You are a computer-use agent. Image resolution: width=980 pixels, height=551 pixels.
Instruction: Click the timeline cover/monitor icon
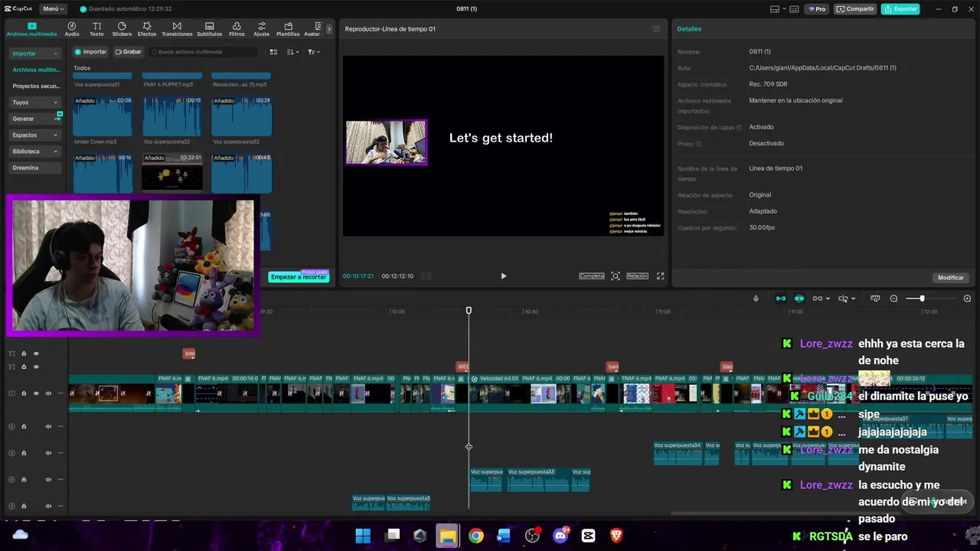[875, 298]
